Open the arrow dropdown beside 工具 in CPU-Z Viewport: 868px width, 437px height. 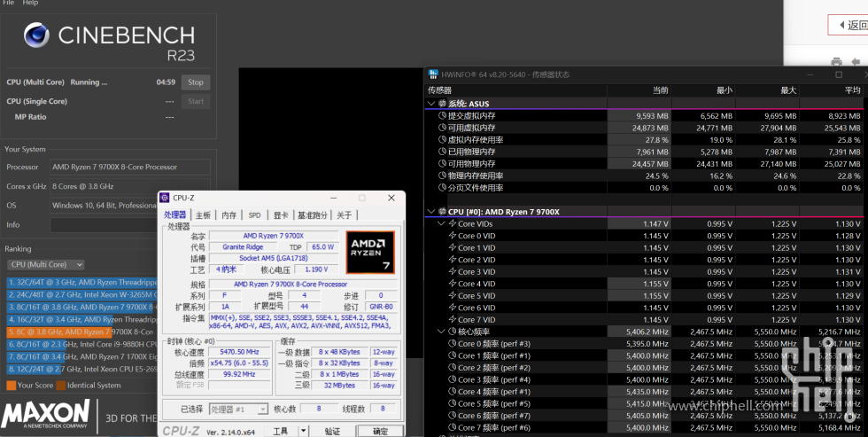(x=303, y=431)
